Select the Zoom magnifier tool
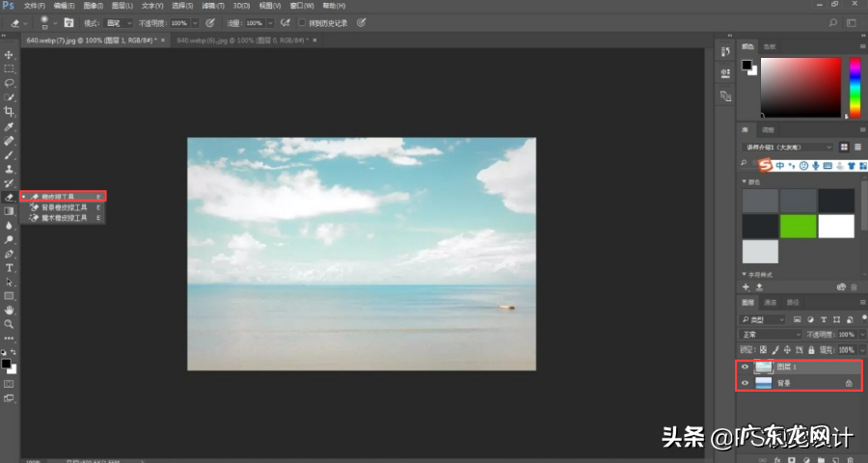The image size is (868, 463). click(9, 324)
